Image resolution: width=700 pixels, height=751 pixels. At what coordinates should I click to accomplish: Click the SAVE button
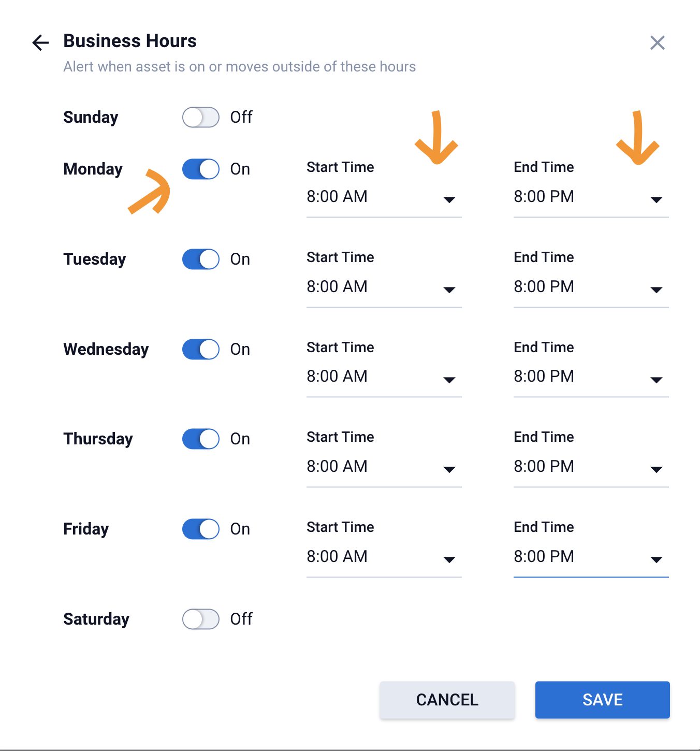pyautogui.click(x=602, y=700)
